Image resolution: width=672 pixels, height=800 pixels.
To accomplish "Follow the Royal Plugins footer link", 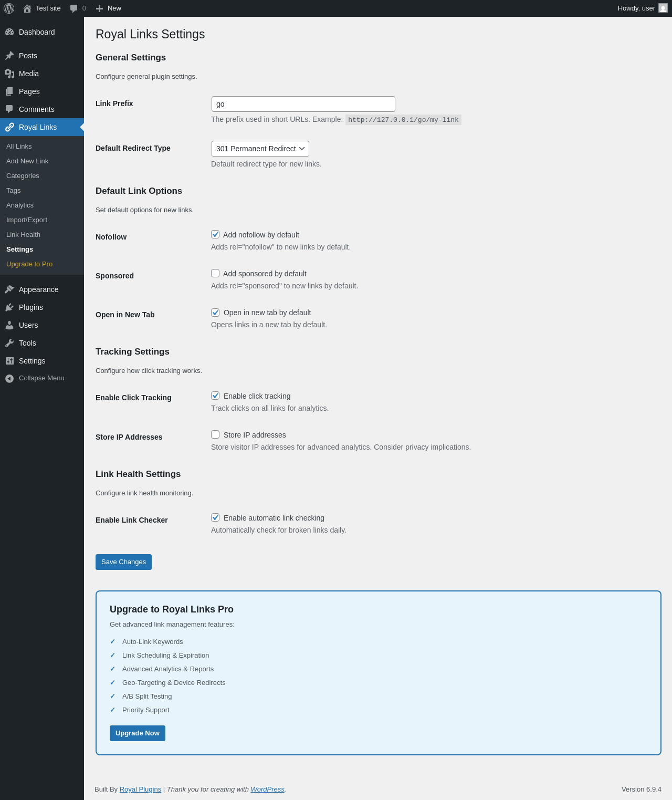I will click(x=140, y=789).
